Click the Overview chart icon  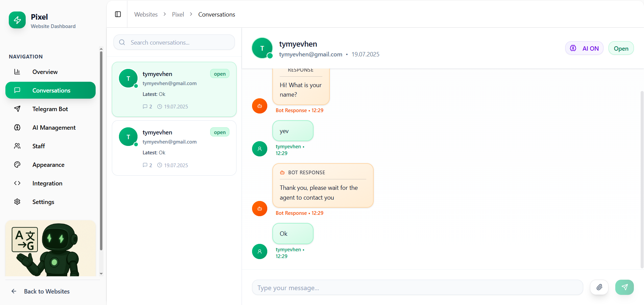click(17, 72)
